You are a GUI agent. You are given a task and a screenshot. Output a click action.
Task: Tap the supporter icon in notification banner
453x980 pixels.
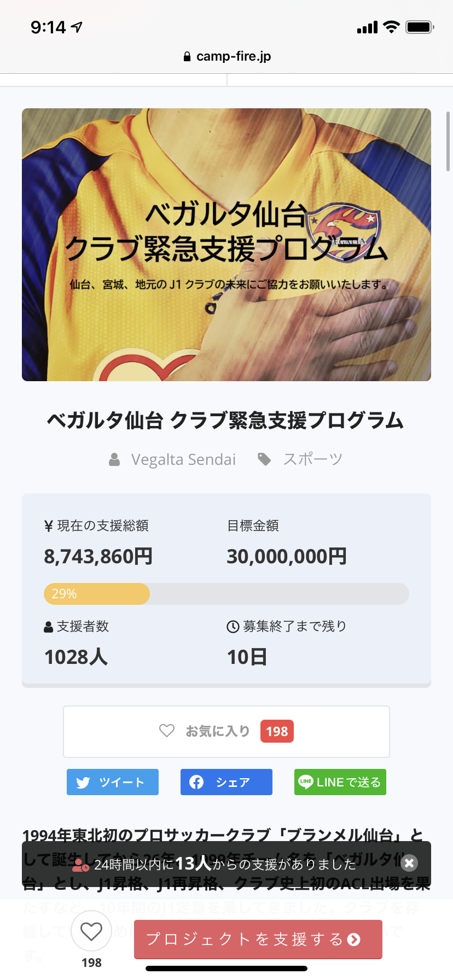81,865
